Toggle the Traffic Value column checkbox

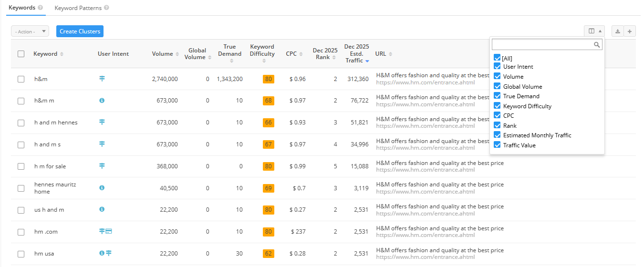pos(497,145)
